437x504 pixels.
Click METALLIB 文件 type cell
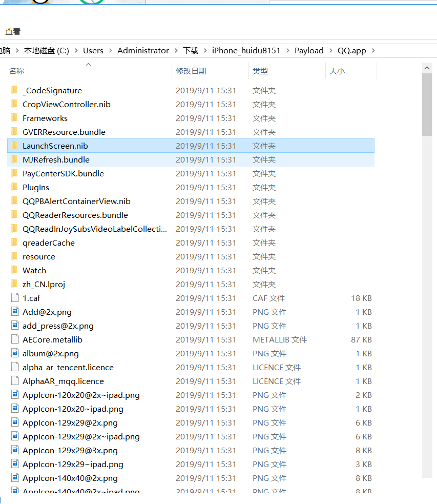[x=280, y=339]
